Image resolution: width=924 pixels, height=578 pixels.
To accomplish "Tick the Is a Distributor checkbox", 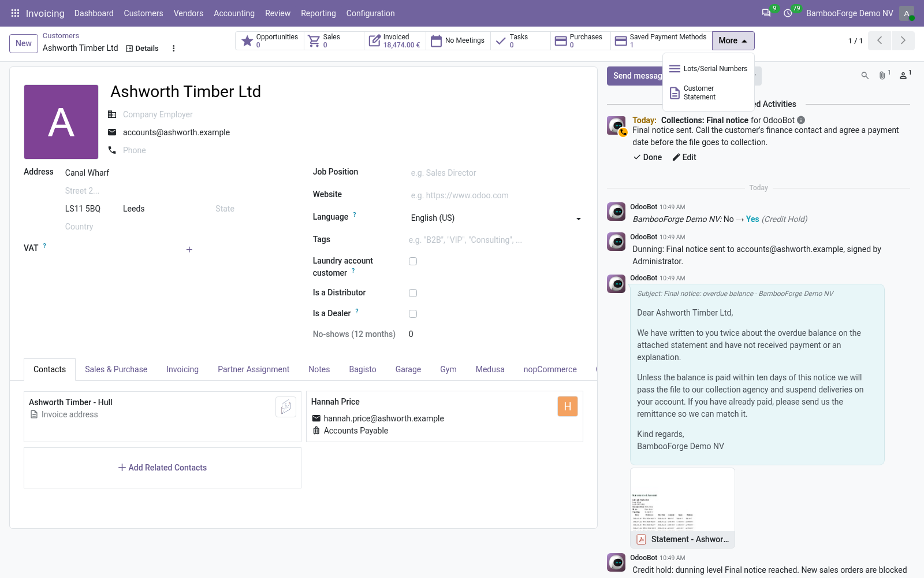I will click(x=413, y=293).
